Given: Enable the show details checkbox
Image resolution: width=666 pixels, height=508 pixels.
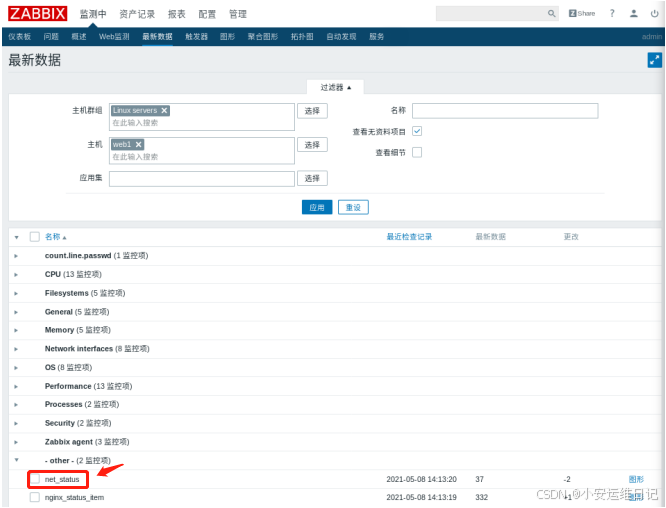Looking at the screenshot, I should pos(417,152).
